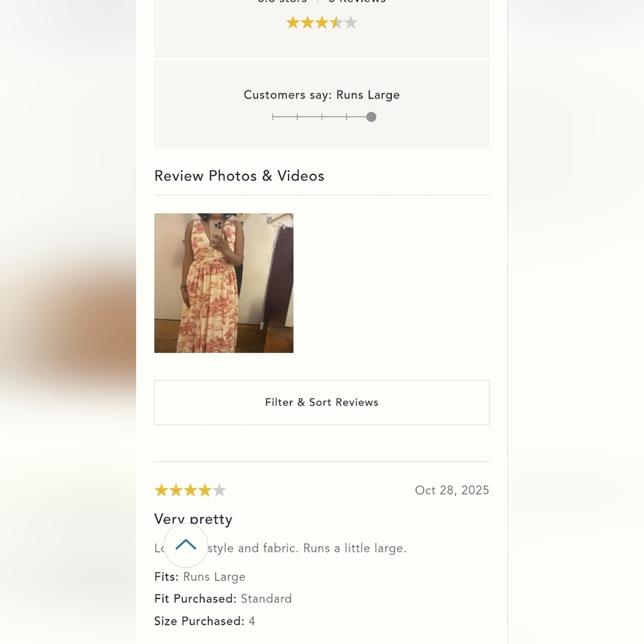Screen dimensions: 644x644
Task: Tap the scroll-to-top chevron button
Action: (x=185, y=545)
